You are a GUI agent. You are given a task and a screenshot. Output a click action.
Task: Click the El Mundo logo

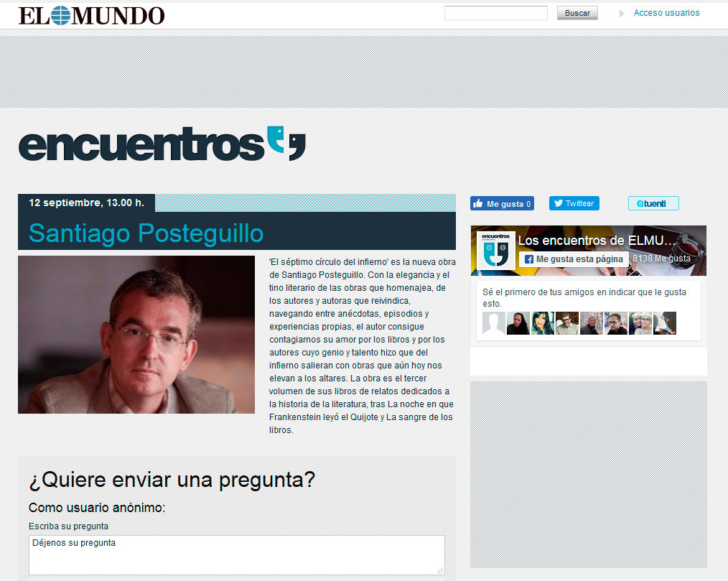tap(91, 15)
